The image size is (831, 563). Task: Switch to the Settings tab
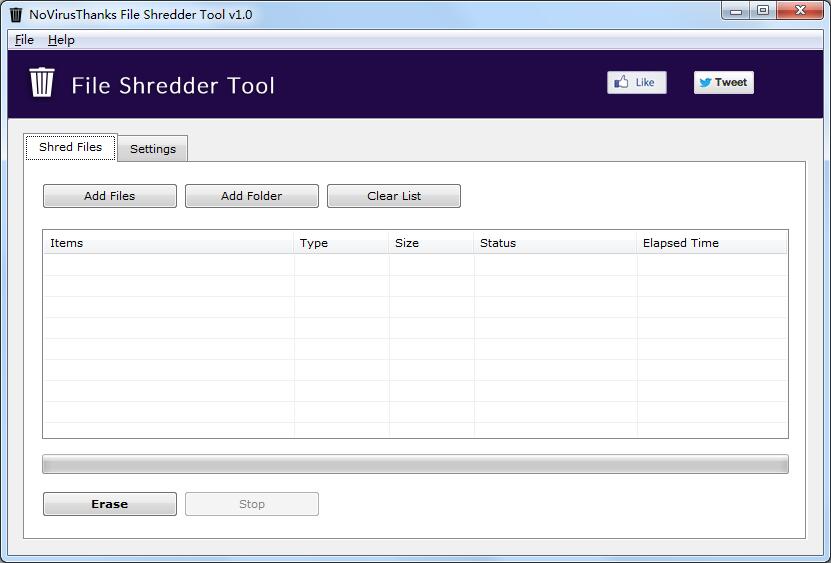(x=152, y=149)
